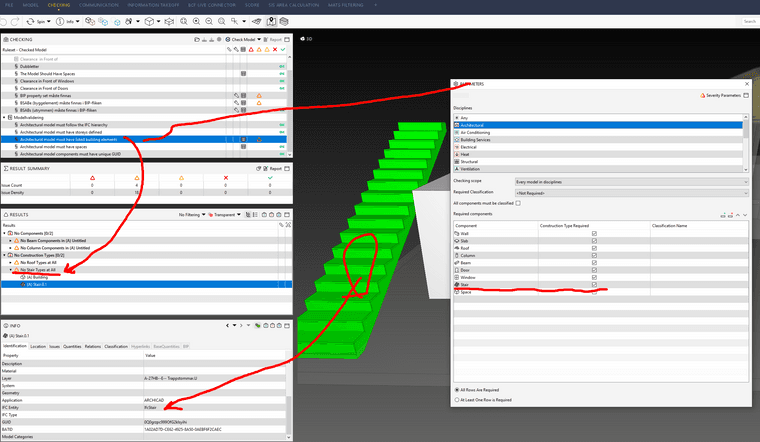Open the Info tool dropdown arrow

pyautogui.click(x=78, y=21)
